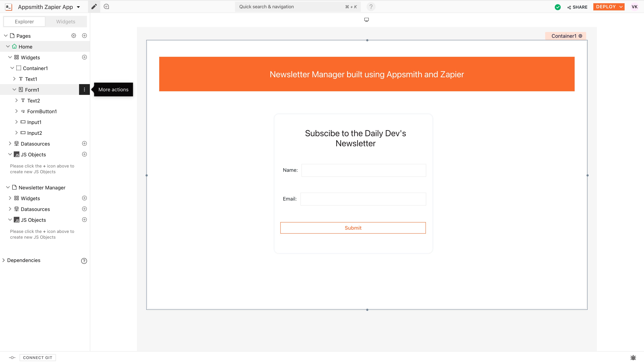Screen dimensions: 644x363
Task: Open Pages settings gear icon
Action: [x=73, y=36]
